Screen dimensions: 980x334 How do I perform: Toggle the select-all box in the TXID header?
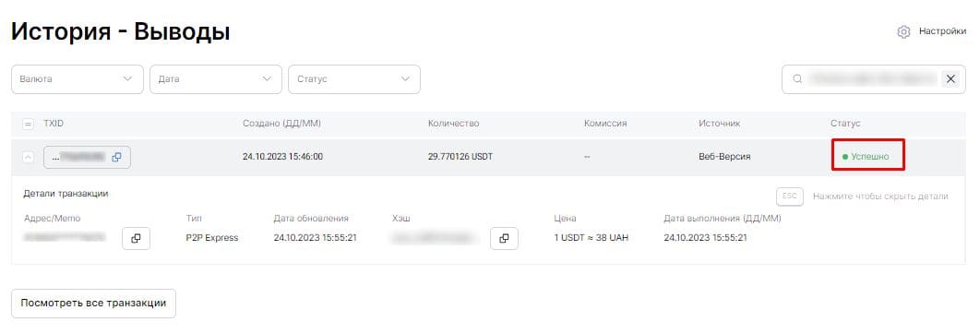28,124
